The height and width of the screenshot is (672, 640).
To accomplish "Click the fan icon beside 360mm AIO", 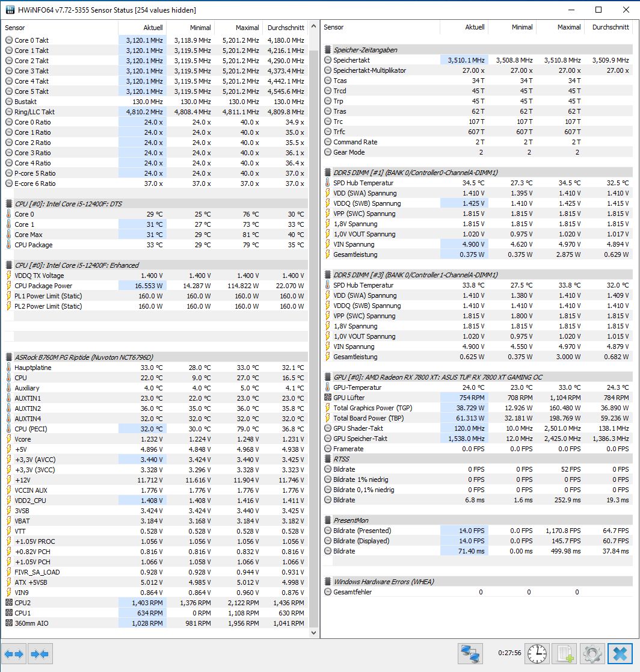I will coord(9,623).
